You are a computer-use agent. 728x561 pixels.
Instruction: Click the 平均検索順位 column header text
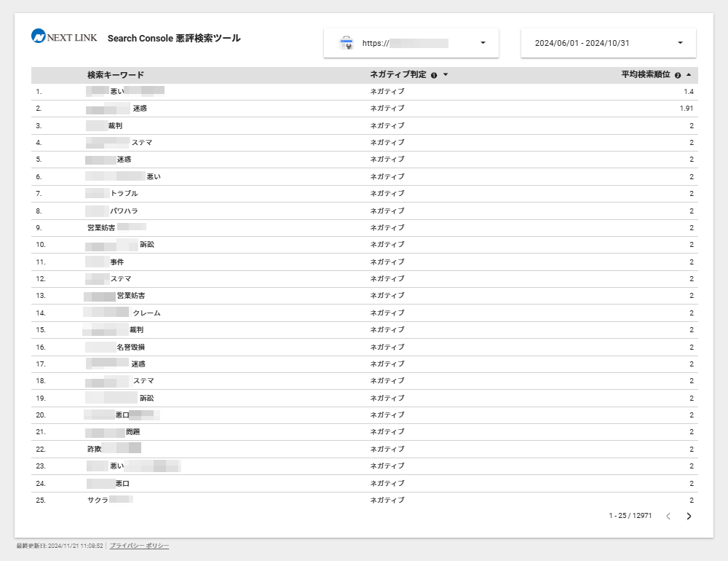[x=645, y=75]
